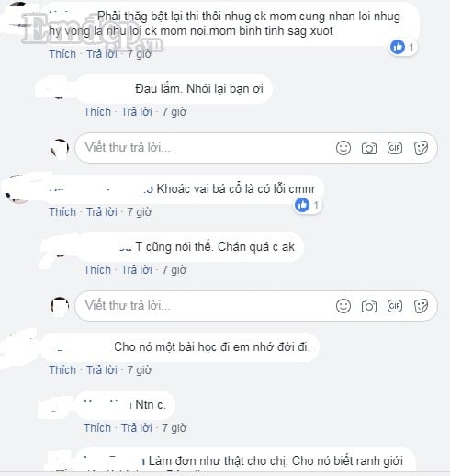Reply to the 'Ntn c.' comment

(x=137, y=428)
